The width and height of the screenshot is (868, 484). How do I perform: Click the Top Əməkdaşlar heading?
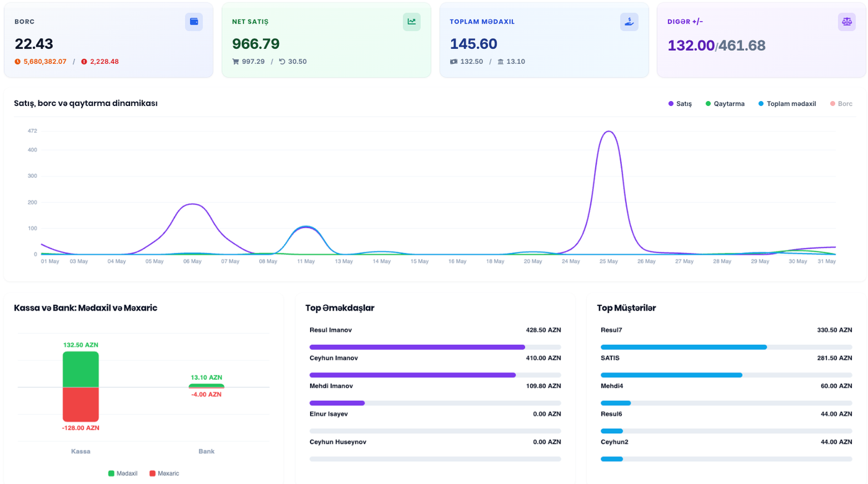(x=340, y=308)
